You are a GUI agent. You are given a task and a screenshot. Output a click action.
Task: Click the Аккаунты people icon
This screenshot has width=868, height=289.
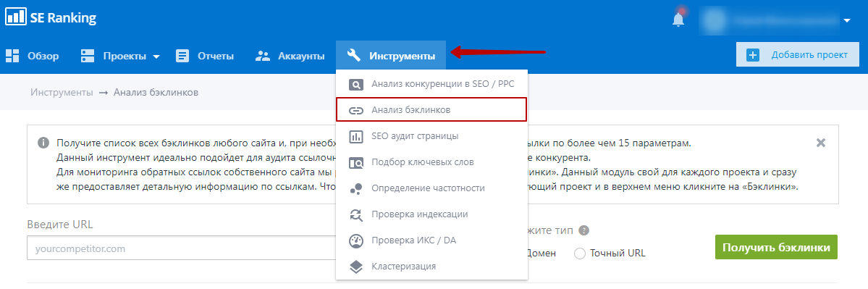click(262, 55)
